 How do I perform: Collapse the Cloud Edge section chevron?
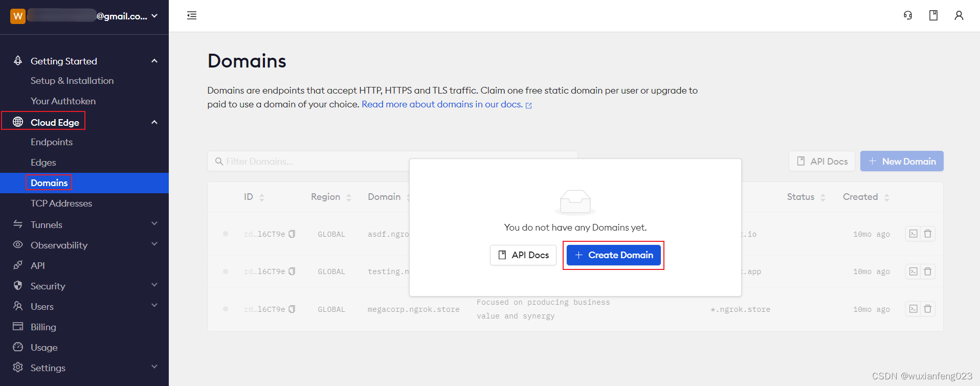pyautogui.click(x=154, y=122)
